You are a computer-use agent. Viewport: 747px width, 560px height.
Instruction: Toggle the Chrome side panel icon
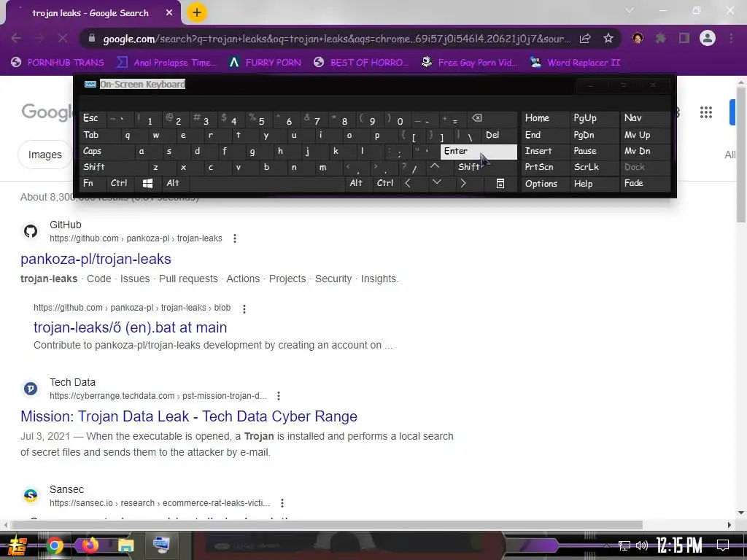tap(684, 38)
